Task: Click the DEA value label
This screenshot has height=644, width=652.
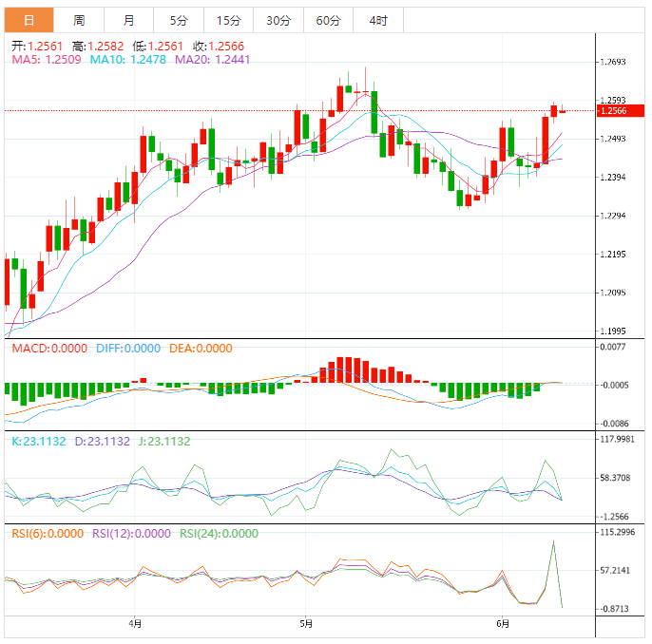Action: pos(200,349)
